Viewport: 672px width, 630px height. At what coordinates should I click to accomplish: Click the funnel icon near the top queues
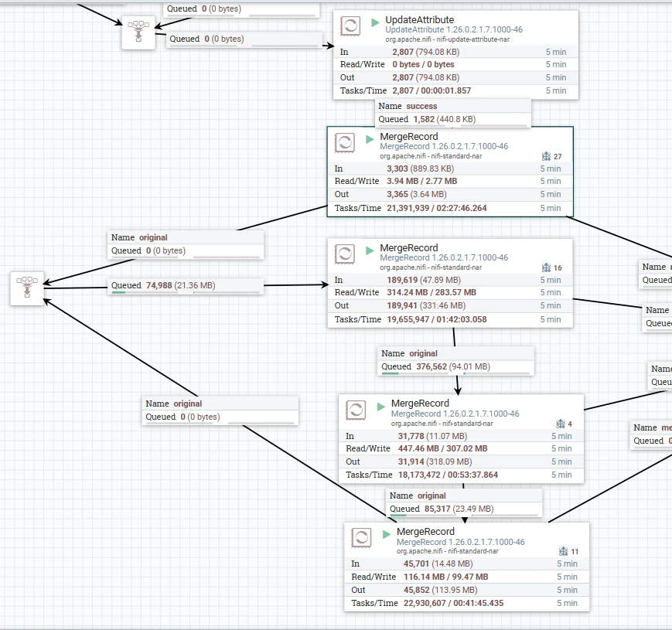click(x=138, y=32)
